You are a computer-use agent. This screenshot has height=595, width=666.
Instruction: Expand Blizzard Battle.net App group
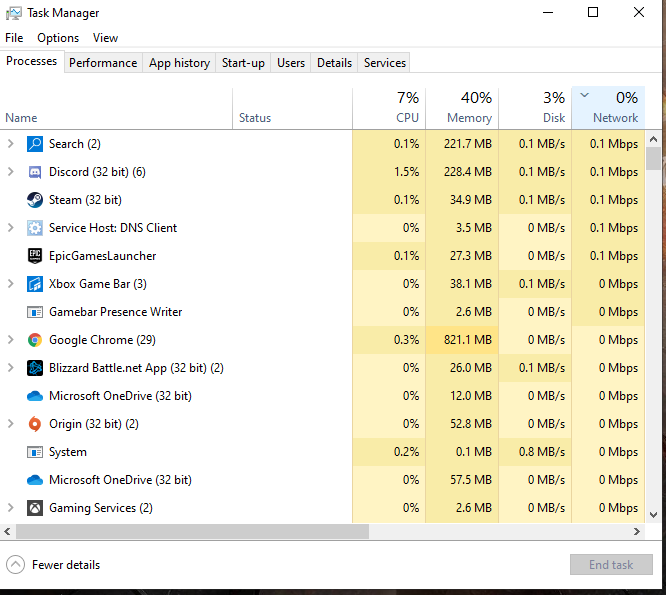pos(11,368)
